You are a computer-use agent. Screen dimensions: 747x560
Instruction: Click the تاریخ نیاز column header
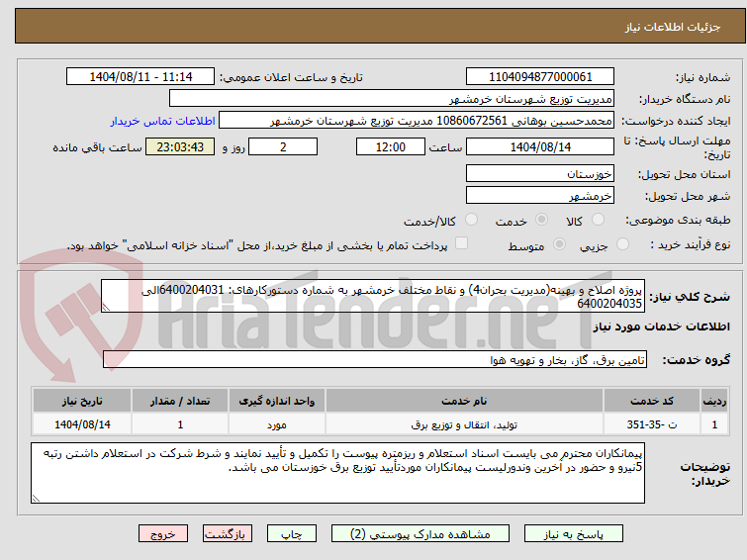coord(82,401)
